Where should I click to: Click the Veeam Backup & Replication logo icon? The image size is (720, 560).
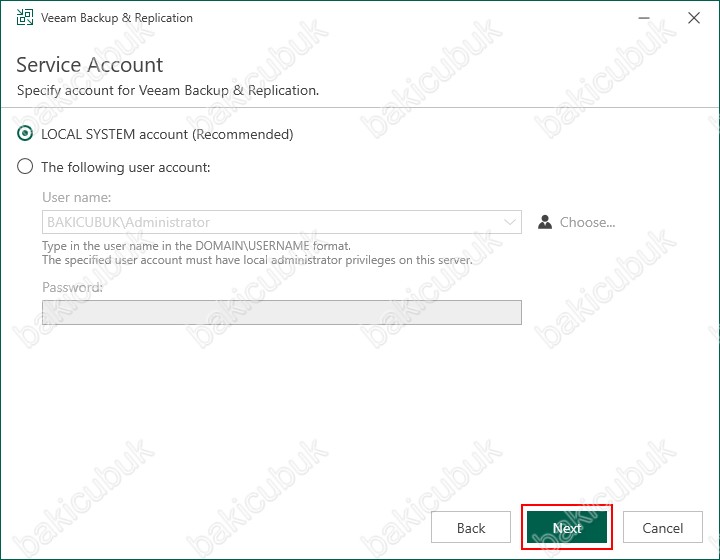coord(25,17)
